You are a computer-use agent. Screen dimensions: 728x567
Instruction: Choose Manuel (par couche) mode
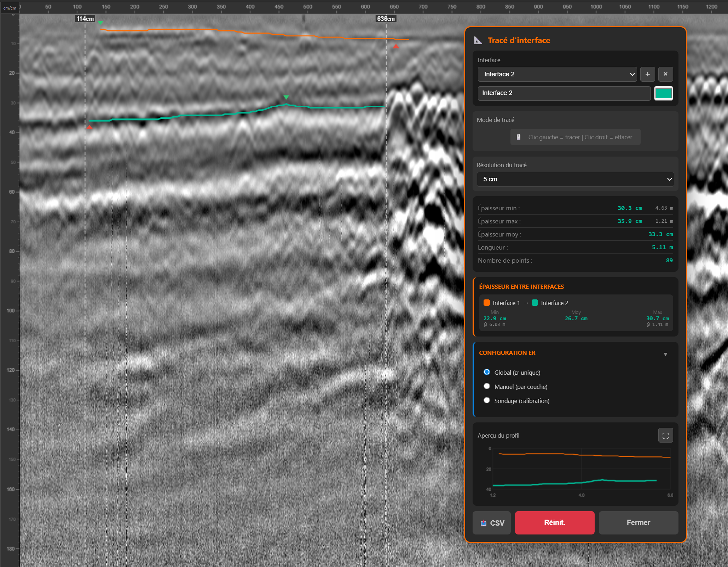click(487, 386)
